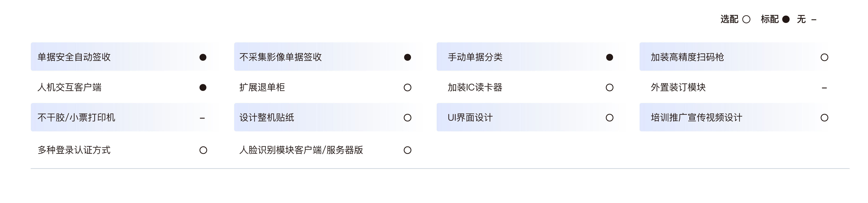Screen dimensions: 868x203
Task: Select the 加装高精度扫码枪 feature label
Action: pyautogui.click(x=687, y=57)
